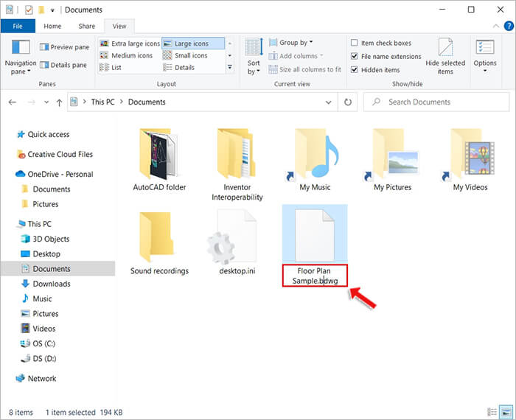The image size is (516, 420).
Task: Uncheck the Hidden items checkbox
Action: 355,70
